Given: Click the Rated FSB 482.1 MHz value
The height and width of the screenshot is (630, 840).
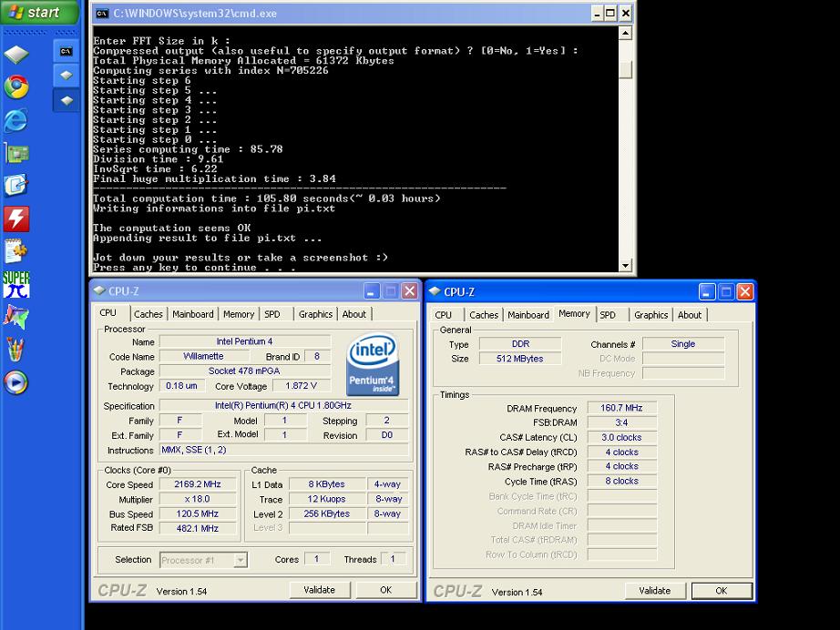Looking at the screenshot, I should pyautogui.click(x=198, y=528).
